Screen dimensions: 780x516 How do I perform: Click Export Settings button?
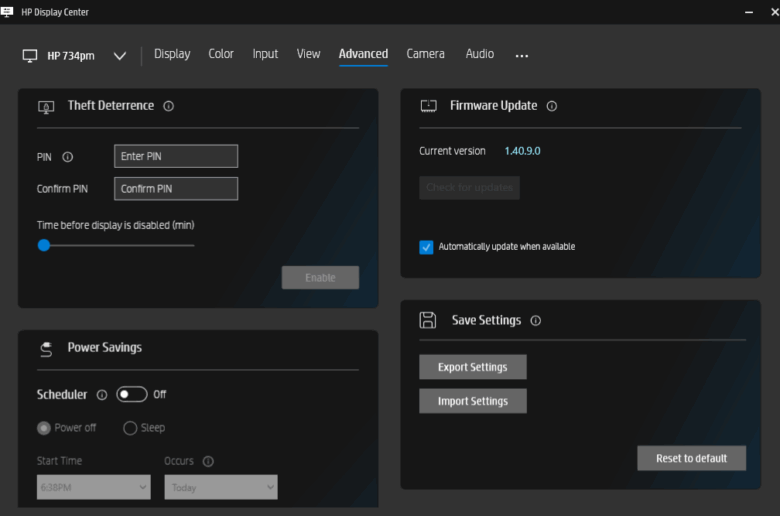473,367
